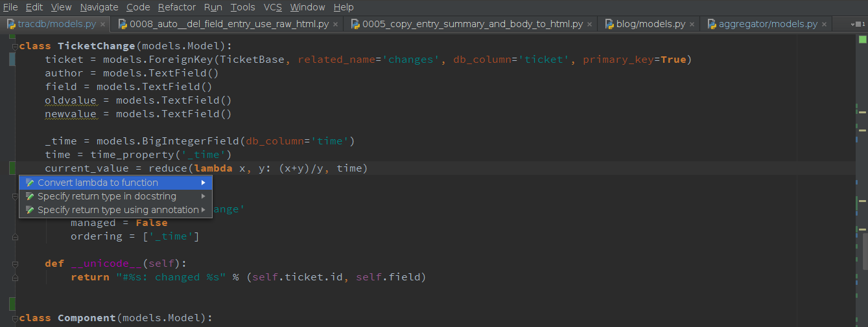Viewport: 868px width, 327px height.
Task: Collapse the class TicketChange code block
Action: 14,46
